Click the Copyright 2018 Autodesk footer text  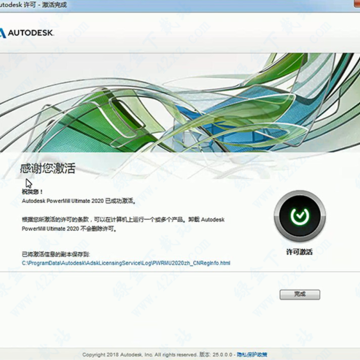[x=140, y=355]
